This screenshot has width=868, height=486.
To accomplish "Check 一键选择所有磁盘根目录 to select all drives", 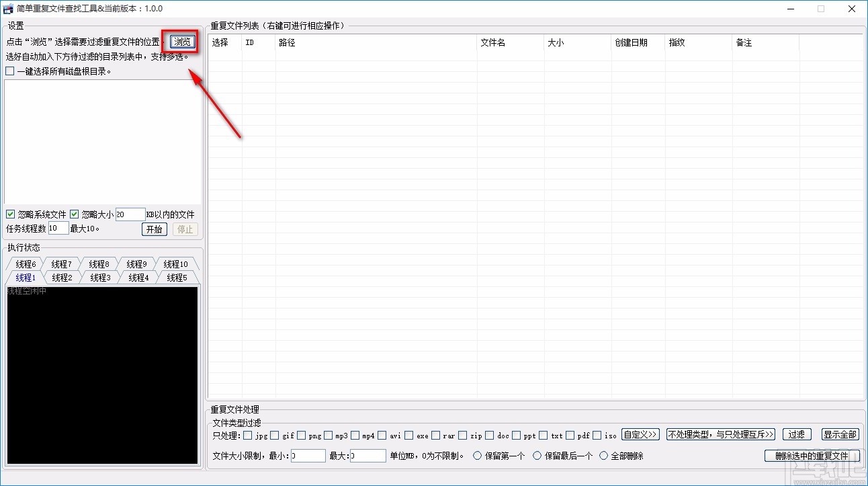I will (10, 71).
